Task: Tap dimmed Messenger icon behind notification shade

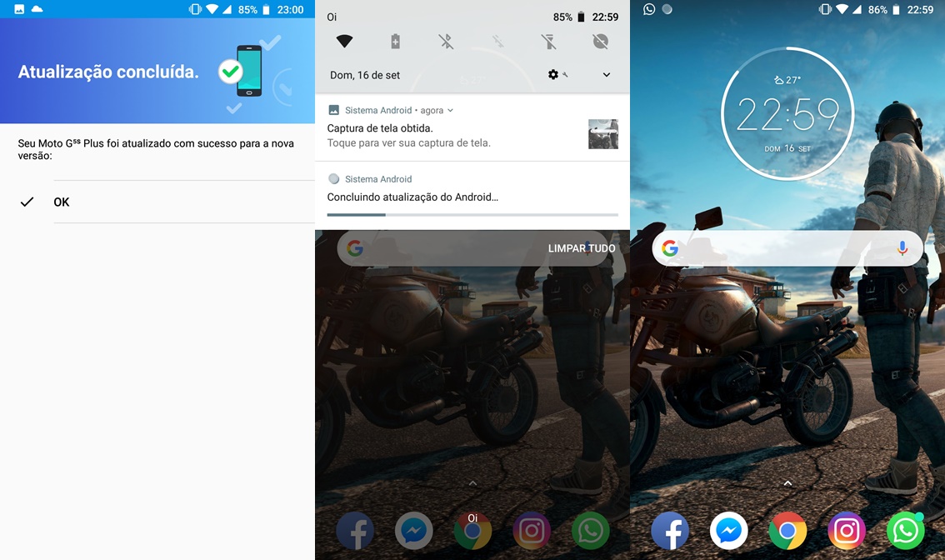Action: pyautogui.click(x=414, y=531)
